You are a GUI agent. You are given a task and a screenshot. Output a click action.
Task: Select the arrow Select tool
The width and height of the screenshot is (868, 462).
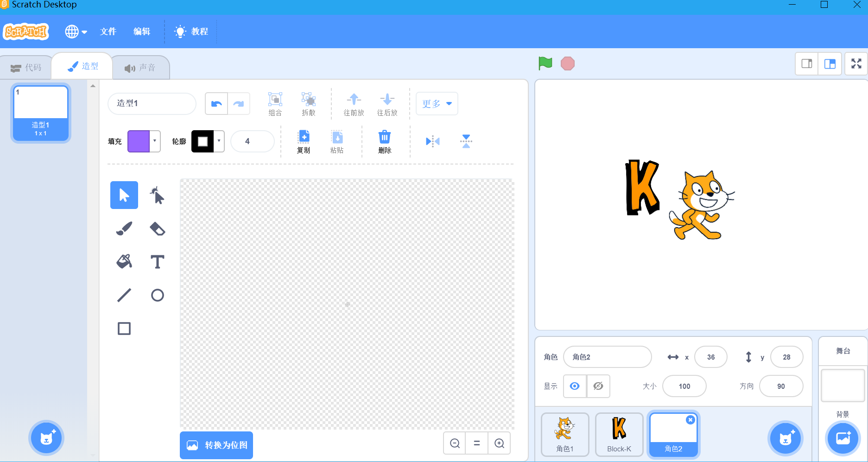click(x=124, y=195)
